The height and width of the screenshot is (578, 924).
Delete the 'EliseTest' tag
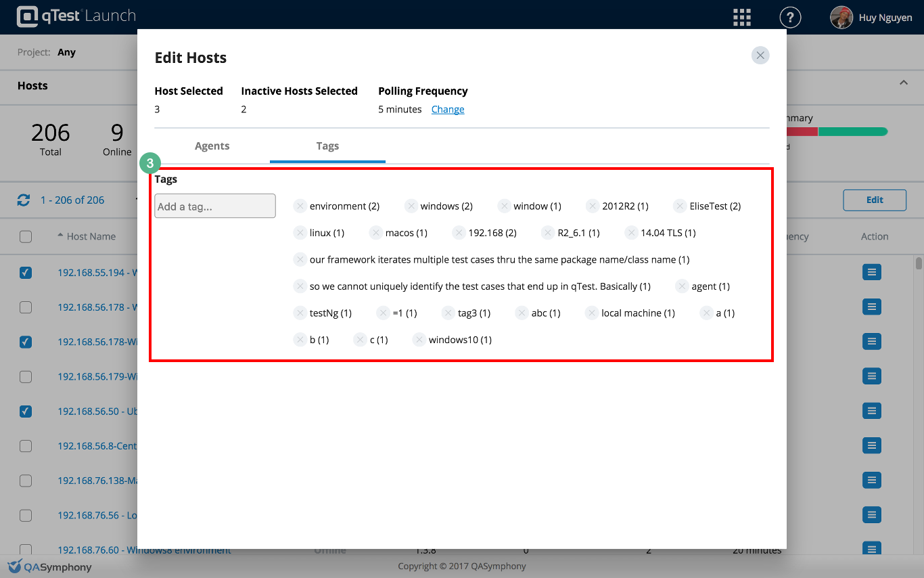(680, 206)
